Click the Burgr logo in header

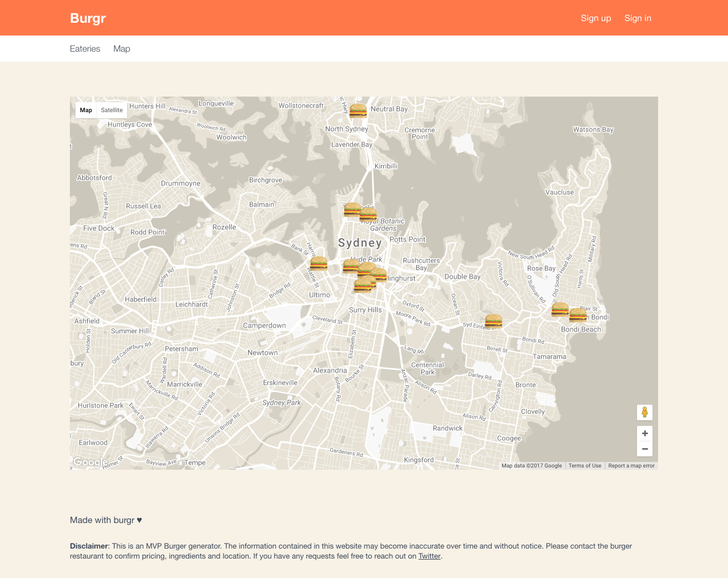point(88,18)
